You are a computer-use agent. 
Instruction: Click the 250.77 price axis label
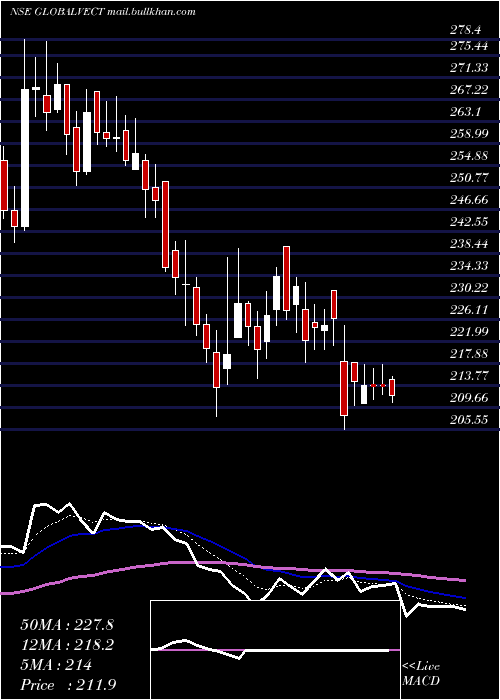coord(471,178)
